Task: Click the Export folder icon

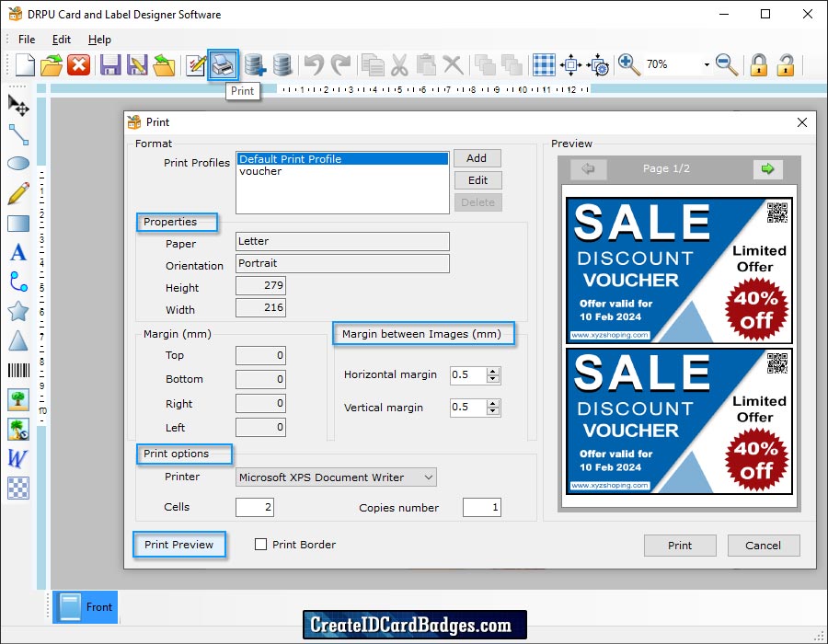Action: (x=164, y=65)
